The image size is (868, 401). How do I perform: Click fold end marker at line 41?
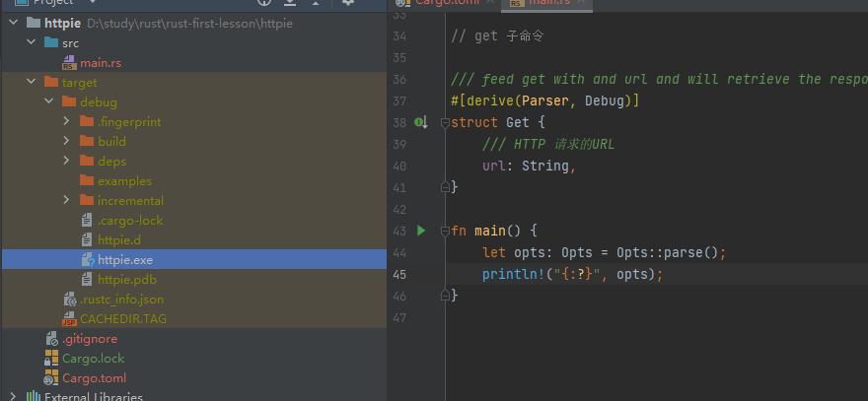[445, 187]
